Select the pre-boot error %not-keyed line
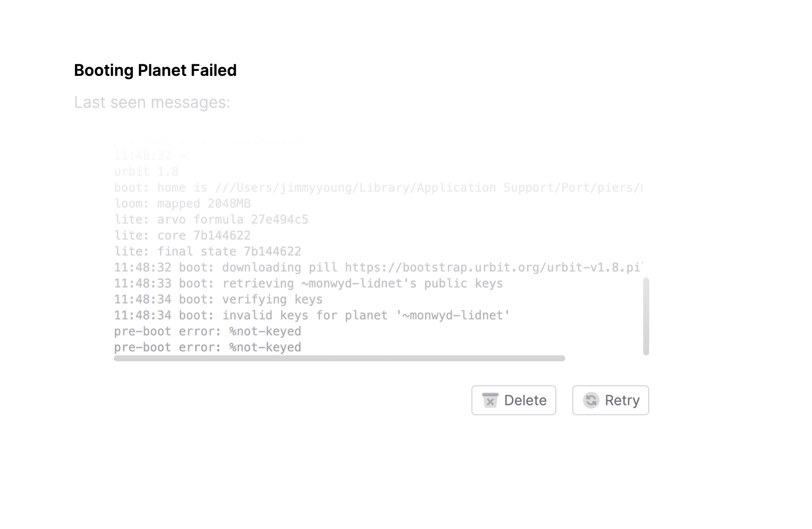The image size is (812, 529). [207, 331]
